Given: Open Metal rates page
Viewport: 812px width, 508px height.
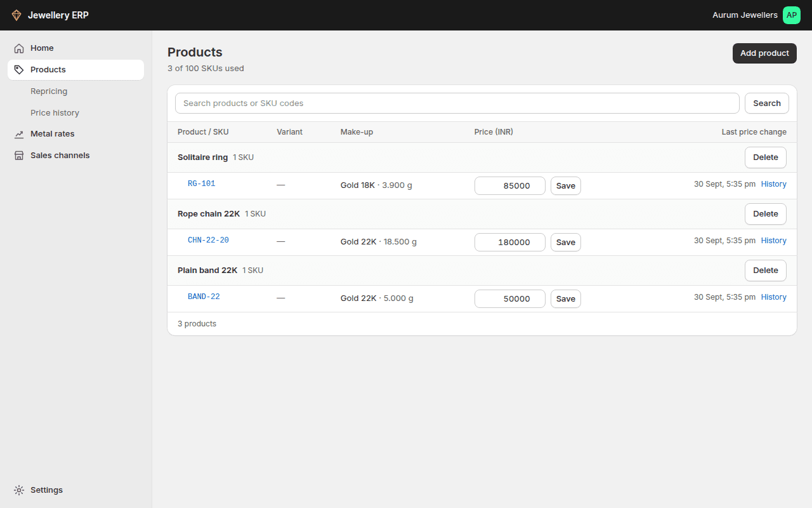Looking at the screenshot, I should pyautogui.click(x=76, y=134).
